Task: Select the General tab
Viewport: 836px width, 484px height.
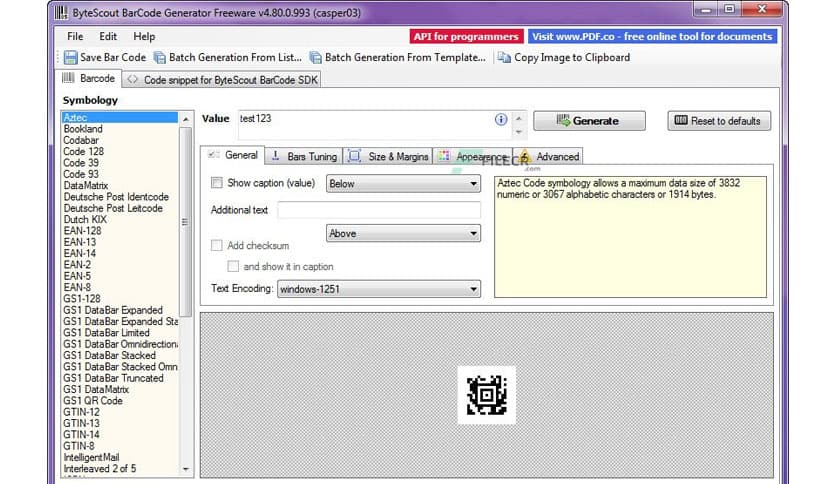Action: pyautogui.click(x=233, y=155)
